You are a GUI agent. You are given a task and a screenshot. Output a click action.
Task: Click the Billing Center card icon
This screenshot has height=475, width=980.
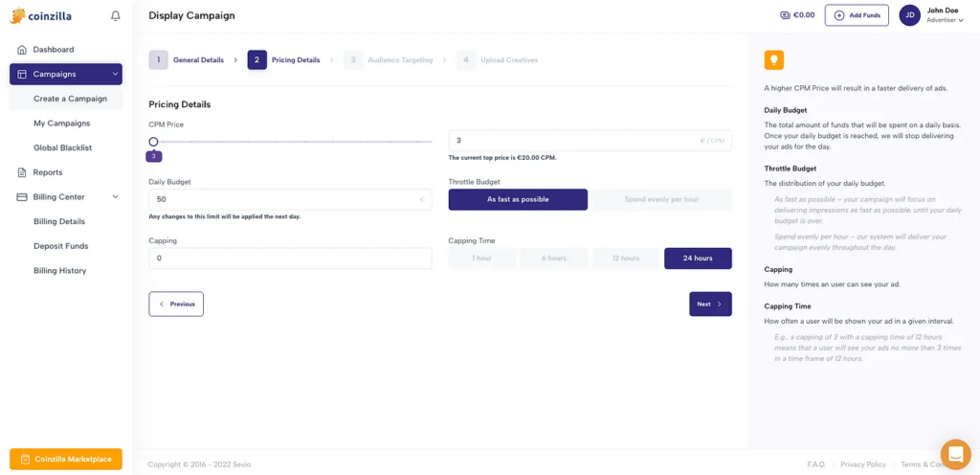[22, 197]
